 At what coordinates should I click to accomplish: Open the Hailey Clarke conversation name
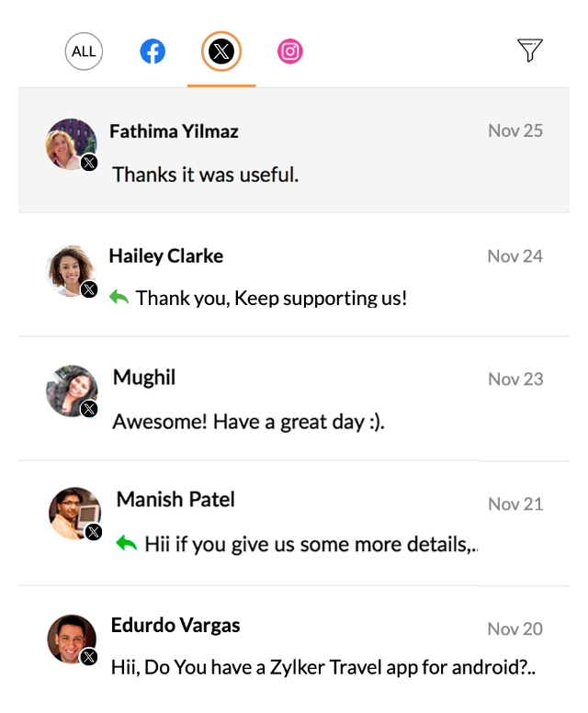click(166, 256)
